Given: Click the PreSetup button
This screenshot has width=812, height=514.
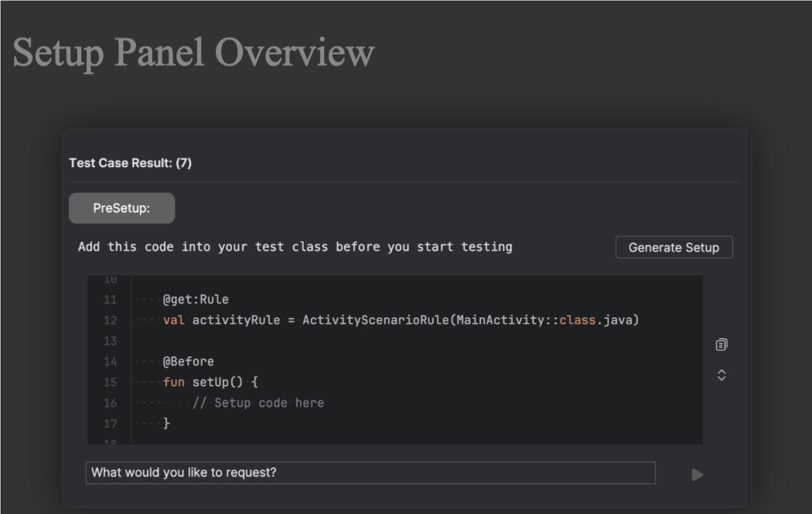Looking at the screenshot, I should [x=122, y=208].
